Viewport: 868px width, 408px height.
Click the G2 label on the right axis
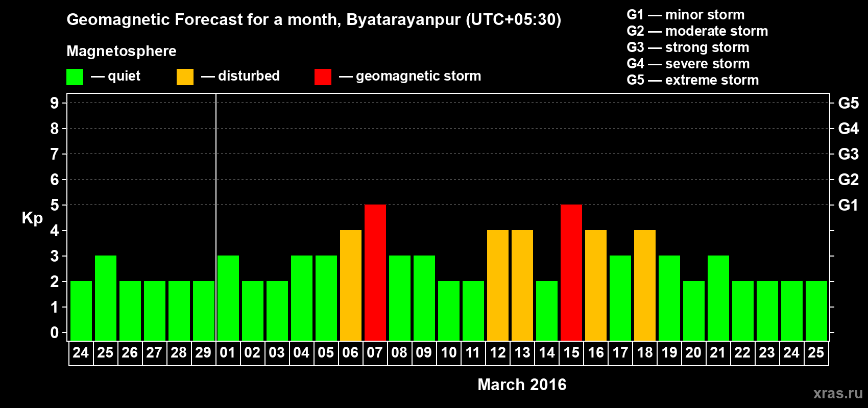[849, 180]
